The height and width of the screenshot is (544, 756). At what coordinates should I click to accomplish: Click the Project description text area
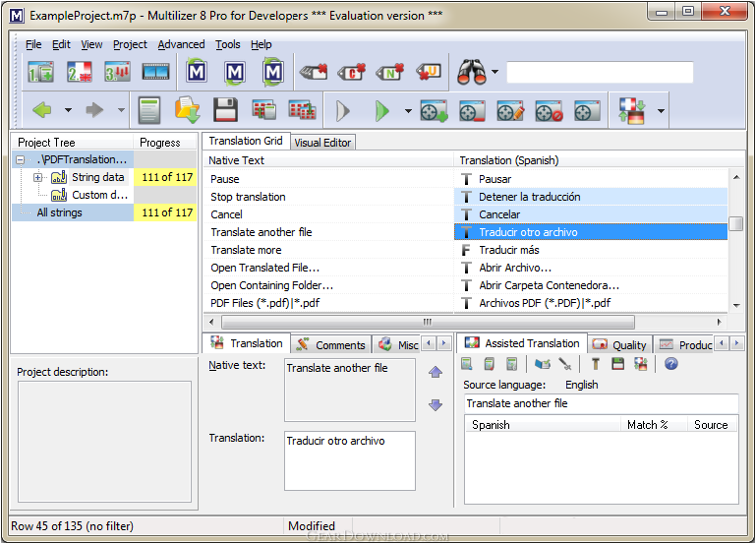coord(104,442)
